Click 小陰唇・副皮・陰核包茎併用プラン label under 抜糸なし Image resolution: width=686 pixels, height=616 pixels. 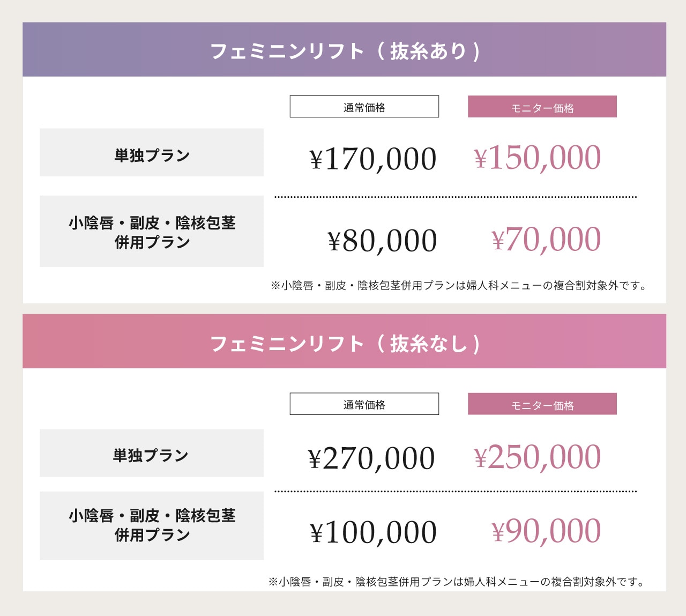tap(152, 525)
